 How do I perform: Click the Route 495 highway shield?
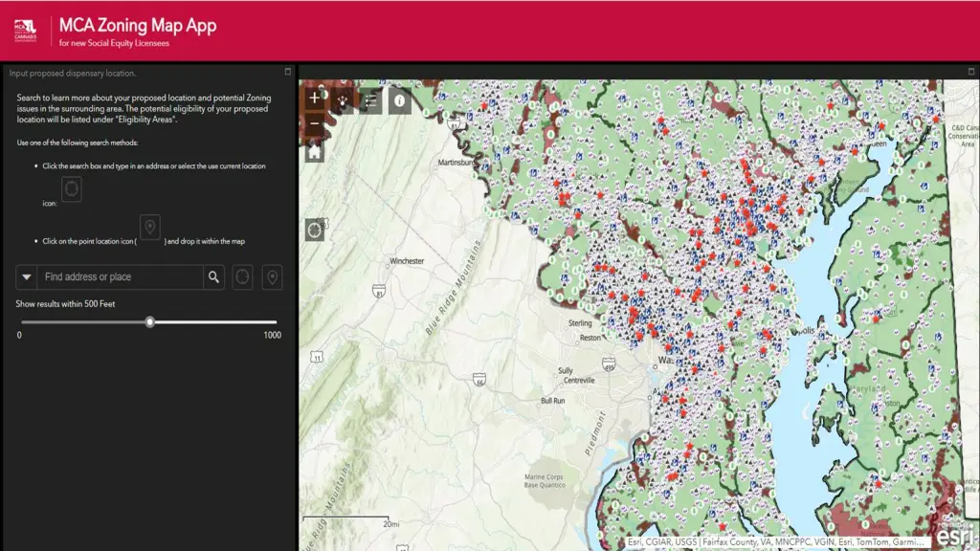(x=608, y=364)
